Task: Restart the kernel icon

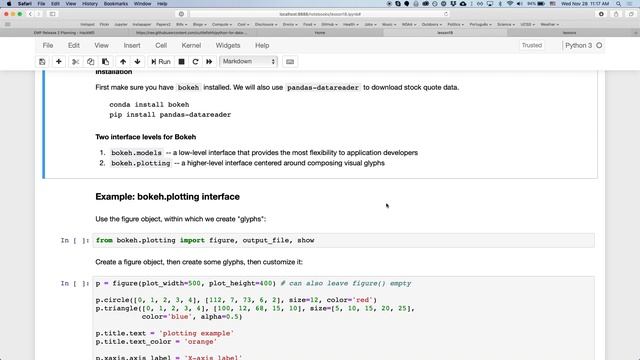Action: click(x=196, y=62)
